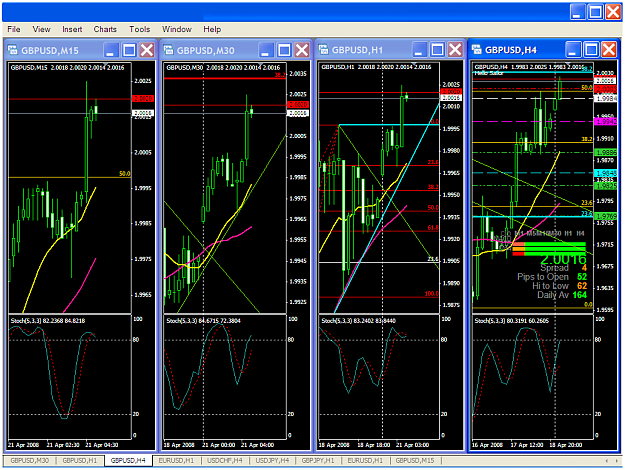The height and width of the screenshot is (470, 625).
Task: Click the GBPUSD,H1 title bar text
Action: [x=357, y=50]
